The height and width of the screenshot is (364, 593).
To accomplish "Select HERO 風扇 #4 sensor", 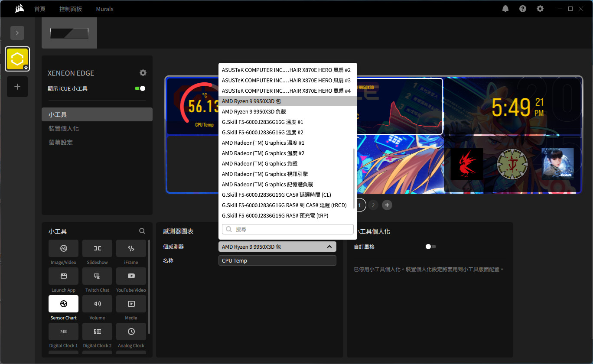I will tap(288, 91).
